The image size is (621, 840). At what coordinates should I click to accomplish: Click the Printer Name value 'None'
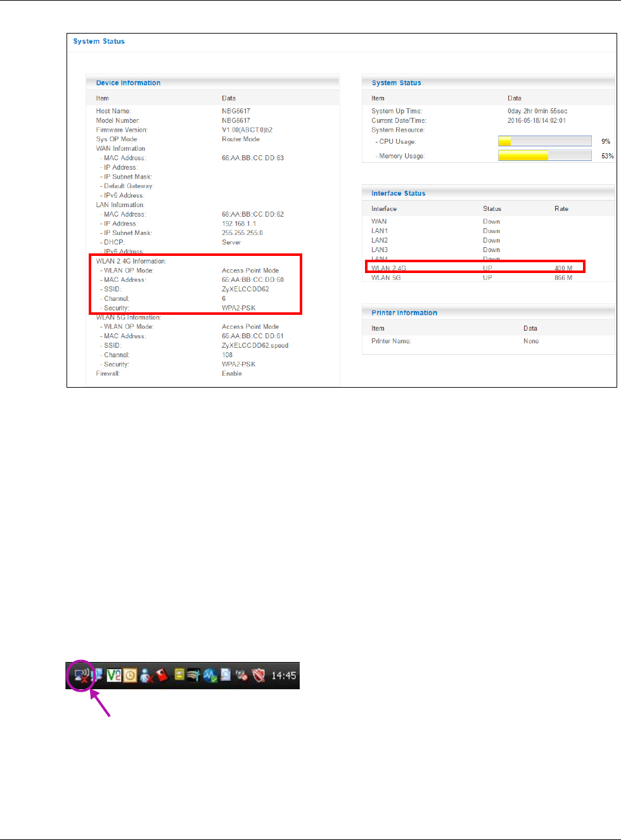[531, 341]
